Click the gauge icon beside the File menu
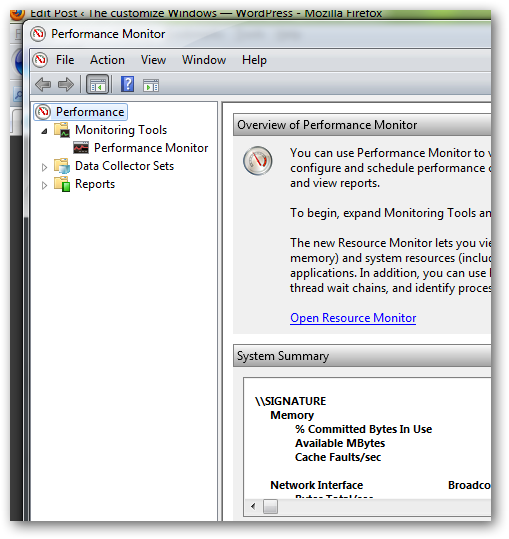 (x=40, y=60)
